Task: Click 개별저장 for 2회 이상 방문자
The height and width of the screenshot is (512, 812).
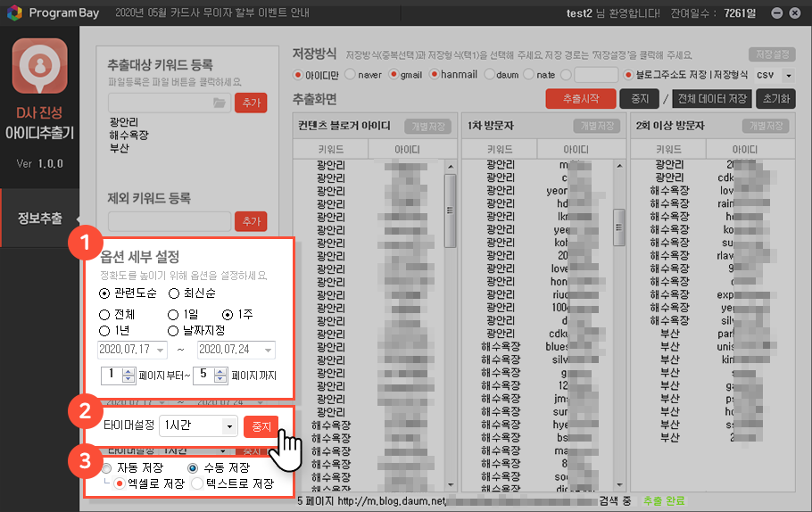Action: pos(766,126)
